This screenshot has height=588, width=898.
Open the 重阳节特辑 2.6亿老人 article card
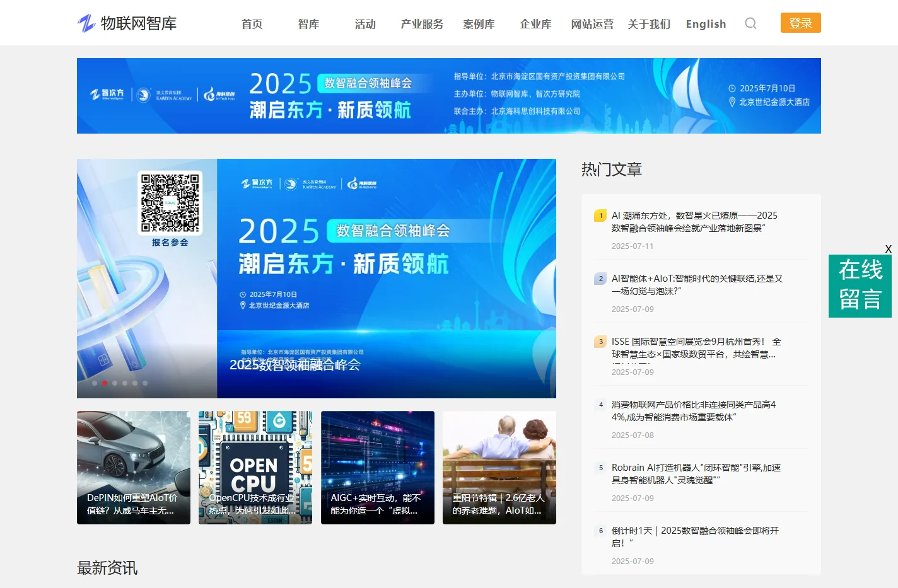499,468
